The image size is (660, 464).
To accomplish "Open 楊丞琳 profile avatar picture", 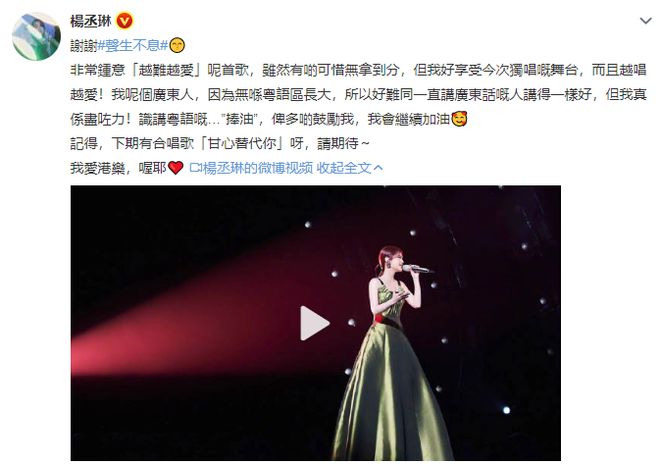I will pyautogui.click(x=36, y=37).
